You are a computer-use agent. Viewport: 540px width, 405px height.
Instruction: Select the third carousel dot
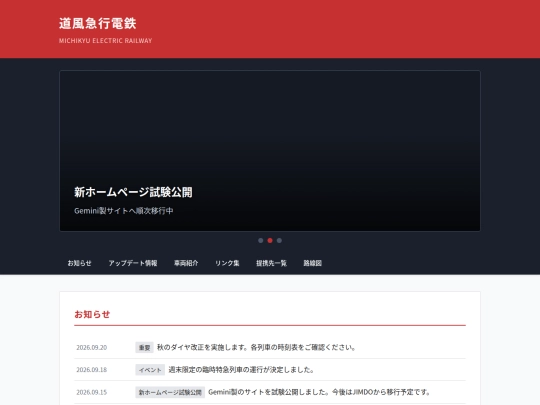pos(279,240)
